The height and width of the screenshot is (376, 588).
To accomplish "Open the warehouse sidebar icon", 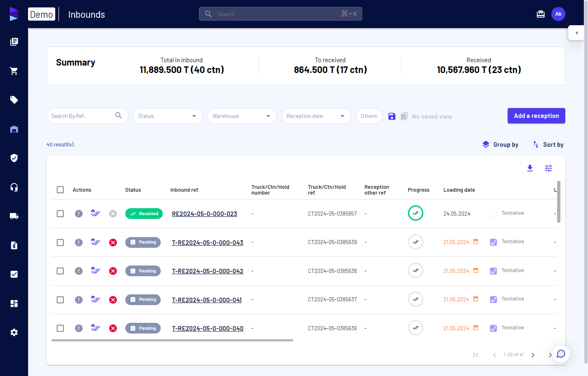I will 14,129.
